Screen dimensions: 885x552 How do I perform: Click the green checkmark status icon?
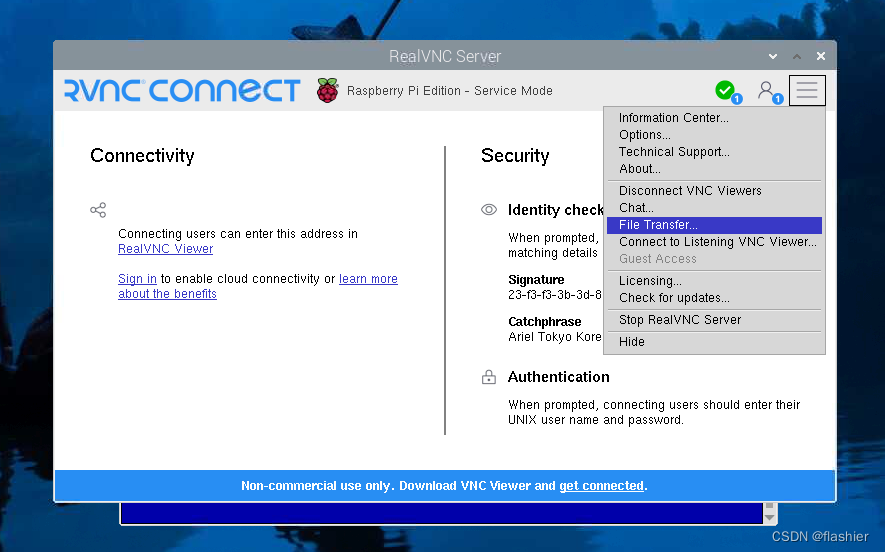click(725, 90)
